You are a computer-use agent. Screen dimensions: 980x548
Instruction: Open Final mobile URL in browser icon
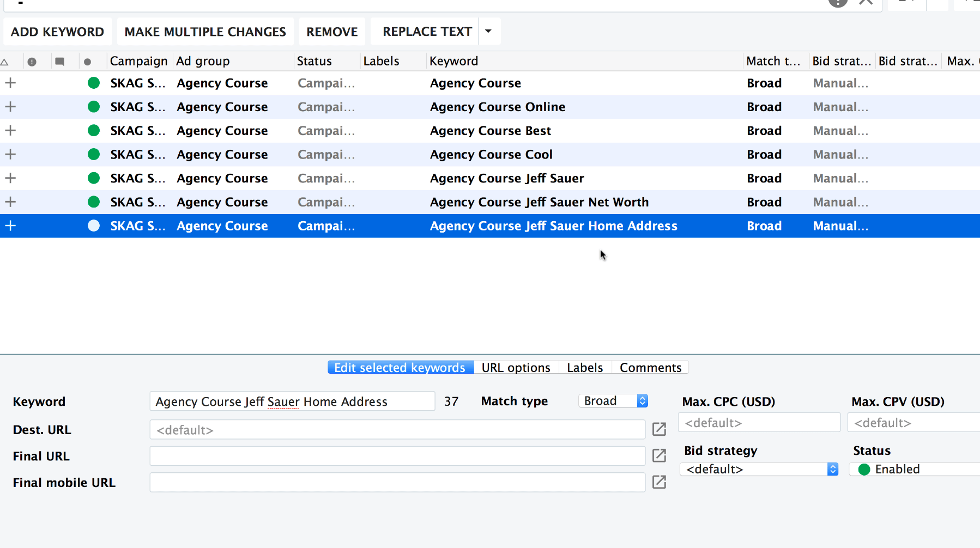[660, 482]
